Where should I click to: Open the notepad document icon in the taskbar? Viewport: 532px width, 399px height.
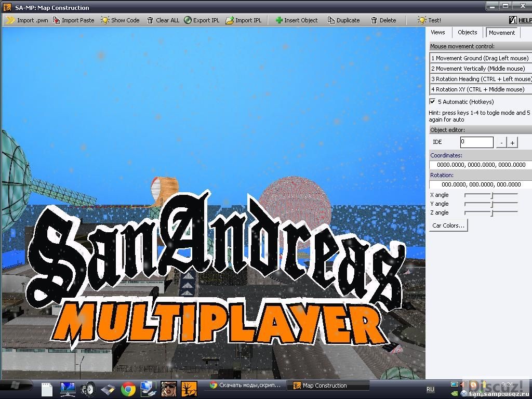(x=47, y=389)
